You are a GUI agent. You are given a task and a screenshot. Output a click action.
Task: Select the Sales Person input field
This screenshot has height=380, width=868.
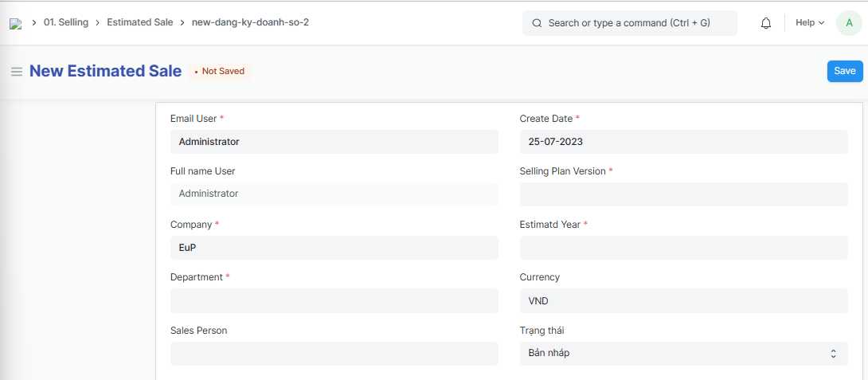click(x=334, y=354)
